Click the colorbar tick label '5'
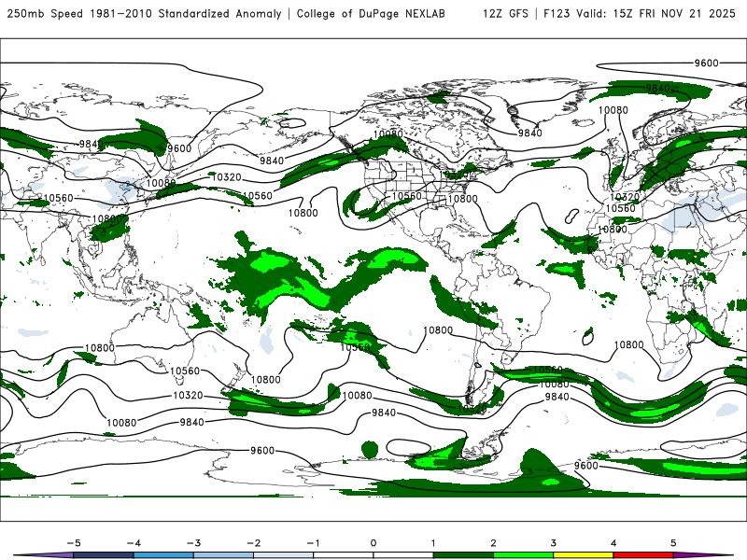The image size is (747, 560). click(x=673, y=543)
